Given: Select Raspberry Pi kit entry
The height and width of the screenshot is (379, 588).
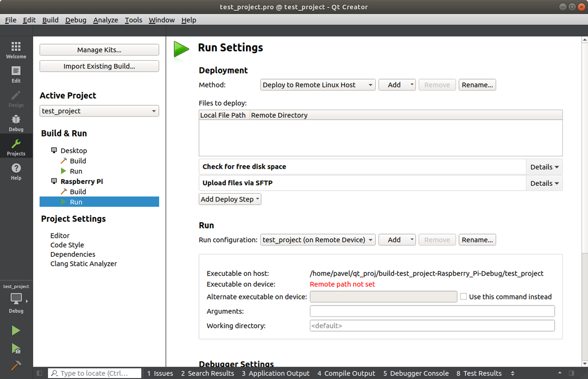Looking at the screenshot, I should click(81, 181).
